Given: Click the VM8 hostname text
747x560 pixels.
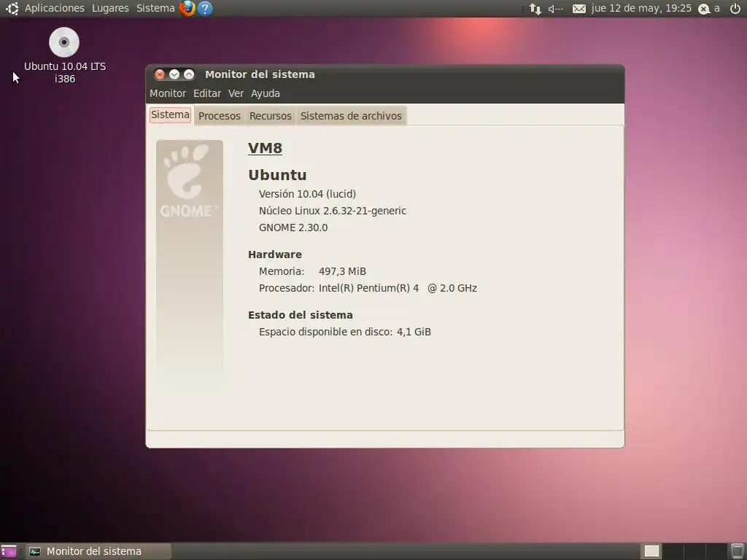Looking at the screenshot, I should tap(265, 148).
